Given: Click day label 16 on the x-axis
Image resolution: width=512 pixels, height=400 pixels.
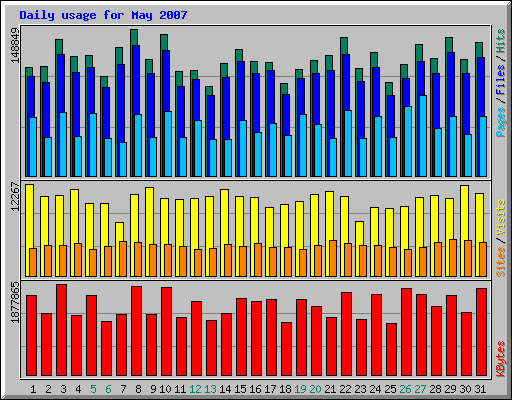Looking at the screenshot, I should pos(255,389).
